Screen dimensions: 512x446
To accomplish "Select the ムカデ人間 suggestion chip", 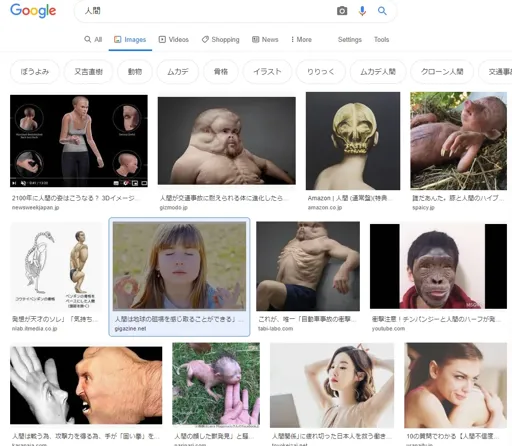I will pyautogui.click(x=378, y=72).
